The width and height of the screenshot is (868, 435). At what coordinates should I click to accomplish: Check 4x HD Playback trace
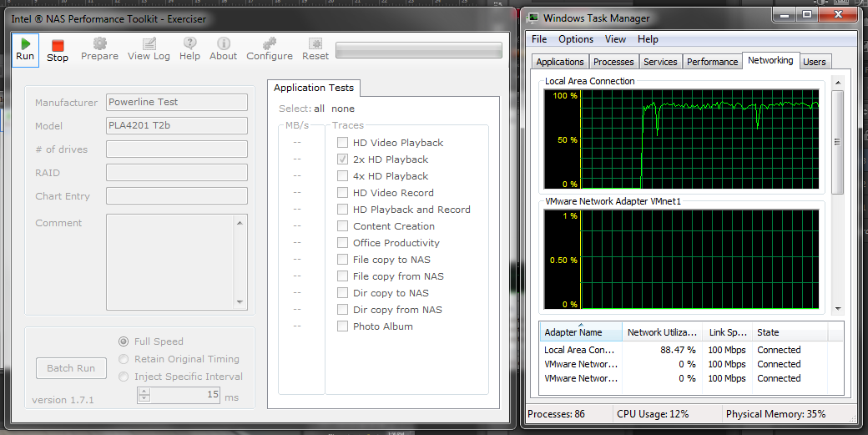[x=343, y=175]
